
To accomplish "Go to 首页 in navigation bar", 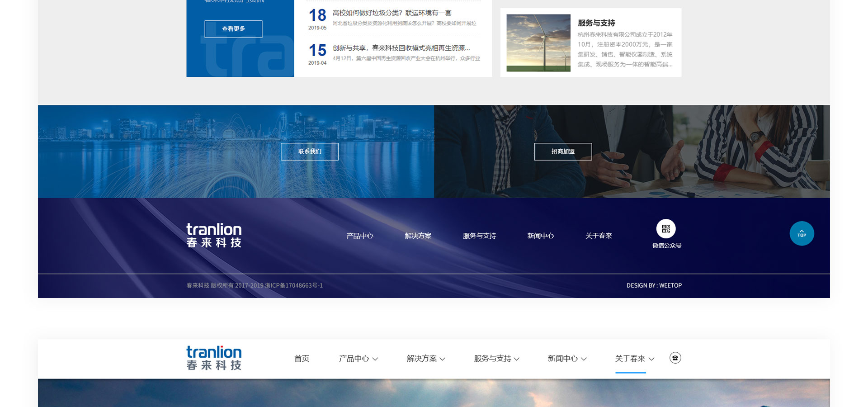I will [x=302, y=359].
